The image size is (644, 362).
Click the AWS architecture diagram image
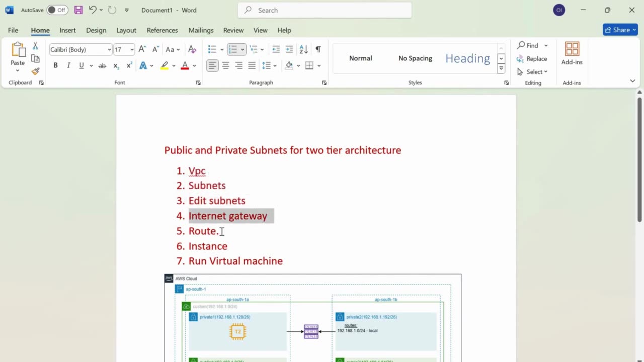(x=312, y=318)
